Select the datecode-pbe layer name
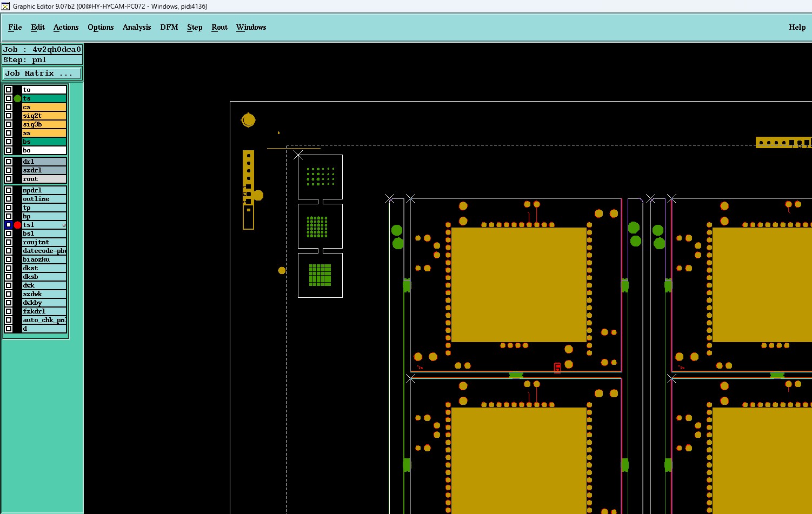812x514 pixels. tap(44, 251)
